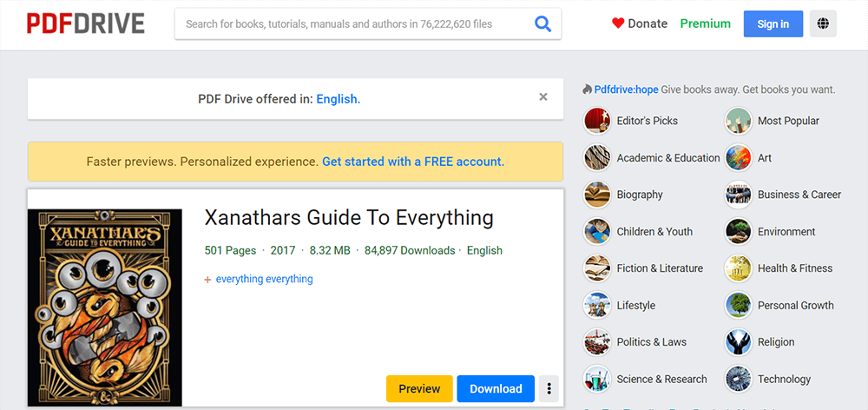Select the Most Popular category icon
This screenshot has width=868, height=410.
[x=738, y=121]
